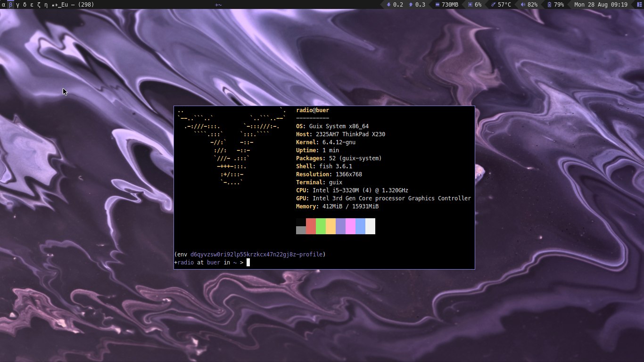Click the network download speed arrow icon
The image size is (644, 362).
pos(388,5)
